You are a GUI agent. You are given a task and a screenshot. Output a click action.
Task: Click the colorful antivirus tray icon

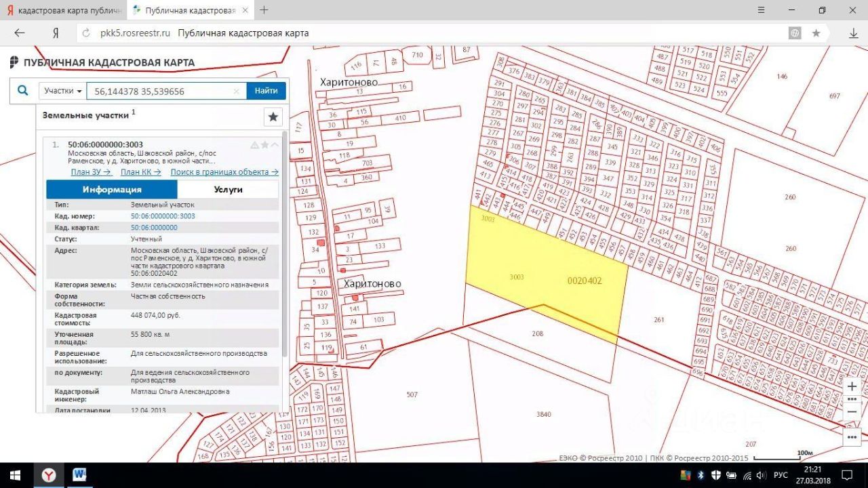(x=685, y=474)
